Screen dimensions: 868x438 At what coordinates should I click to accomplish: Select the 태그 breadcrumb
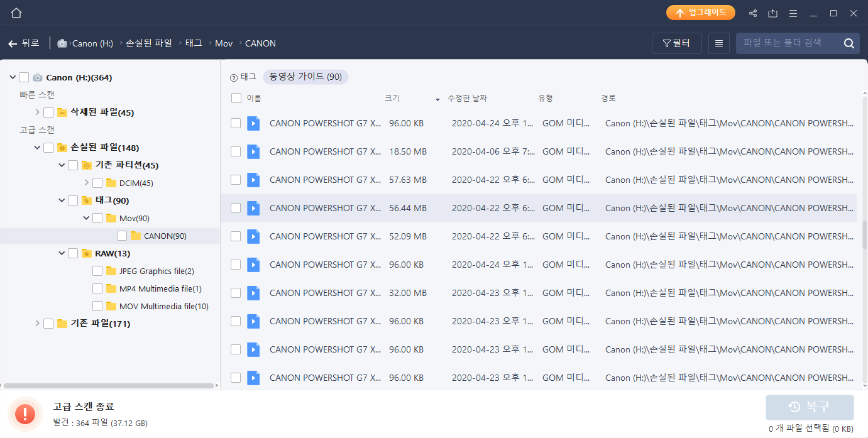194,43
